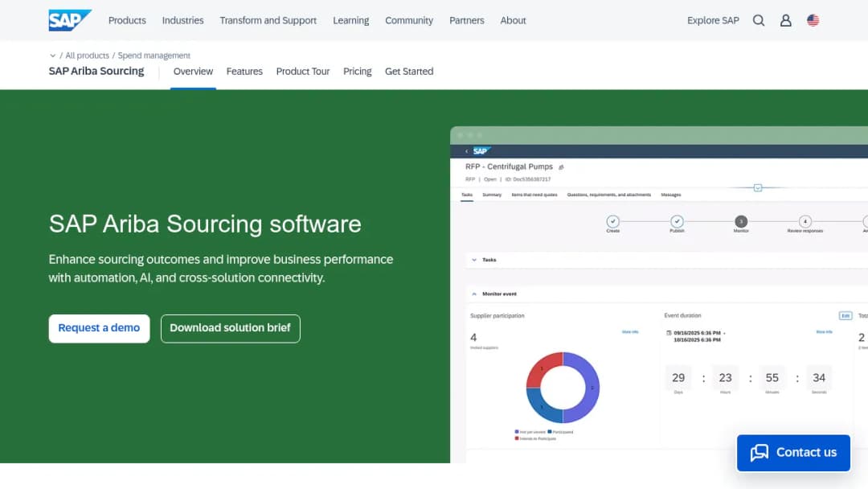The height and width of the screenshot is (489, 868).
Task: Click the Edit button for event duration
Action: click(x=845, y=315)
